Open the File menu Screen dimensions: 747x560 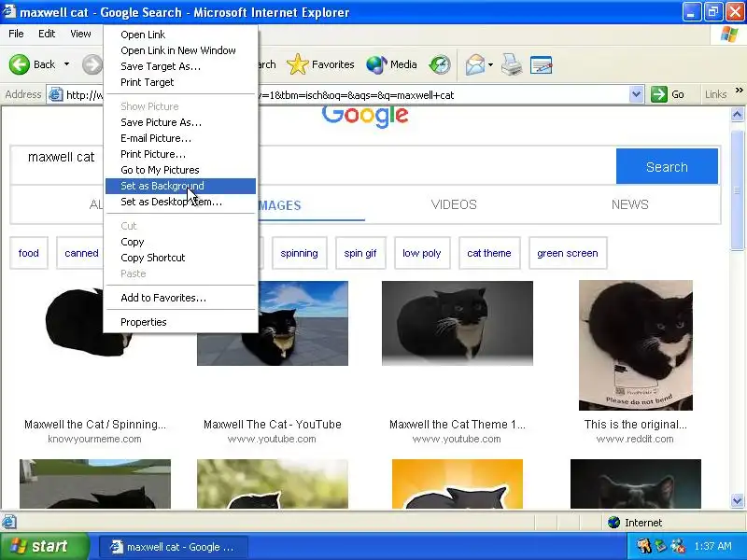point(16,34)
